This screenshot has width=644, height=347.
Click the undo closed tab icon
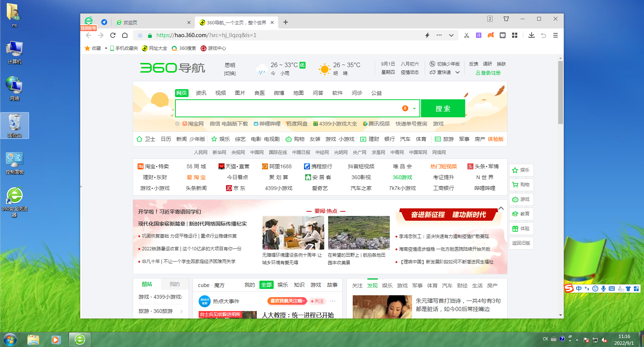point(544,35)
